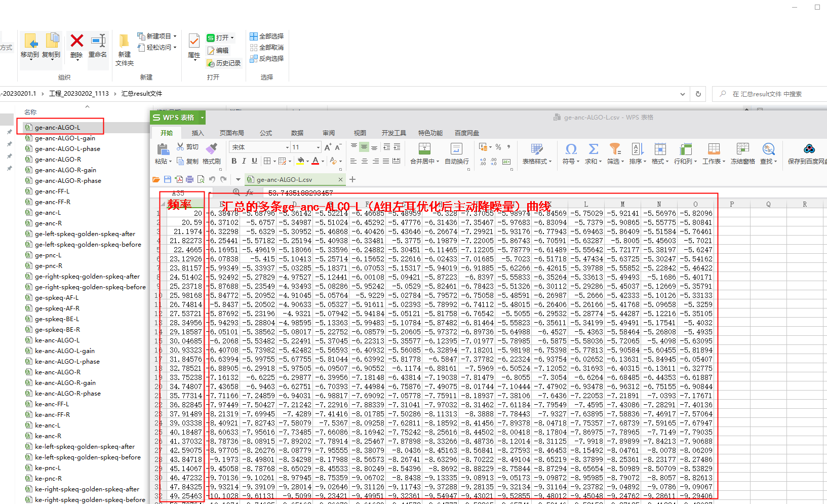This screenshot has width=827, height=504.
Task: Click the Undo arrow in WPS quick toolbar
Action: [212, 179]
